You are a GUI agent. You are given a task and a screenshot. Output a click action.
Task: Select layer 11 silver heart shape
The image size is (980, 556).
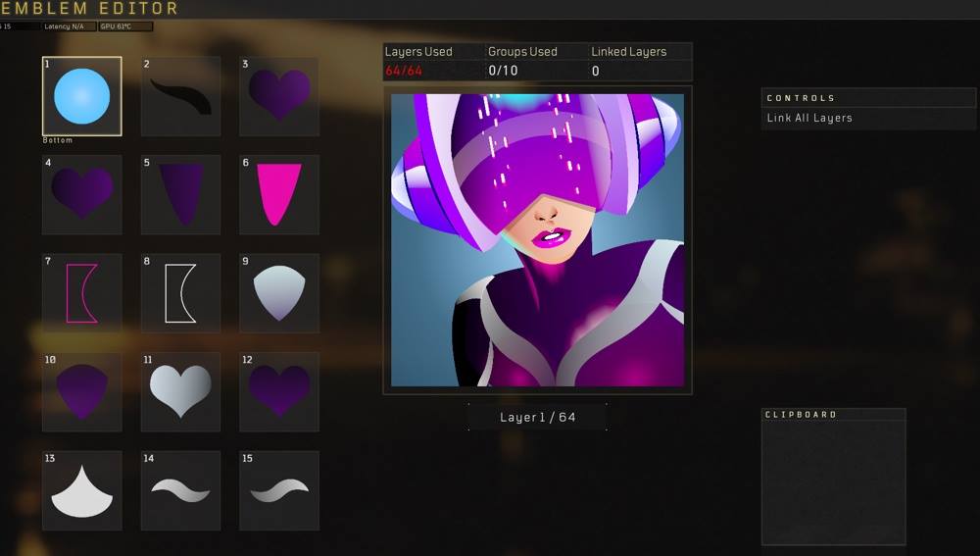point(180,392)
